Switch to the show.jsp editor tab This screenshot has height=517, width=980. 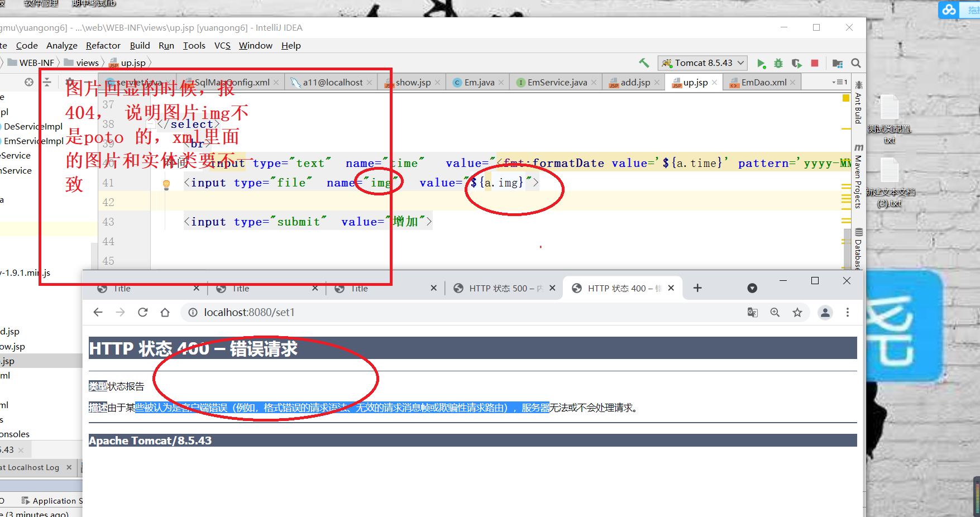coord(413,83)
